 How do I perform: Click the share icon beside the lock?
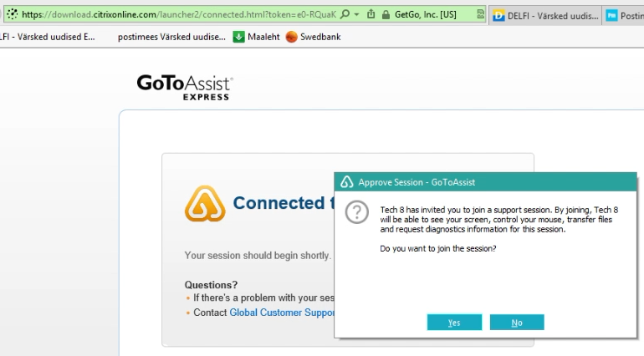tap(371, 14)
